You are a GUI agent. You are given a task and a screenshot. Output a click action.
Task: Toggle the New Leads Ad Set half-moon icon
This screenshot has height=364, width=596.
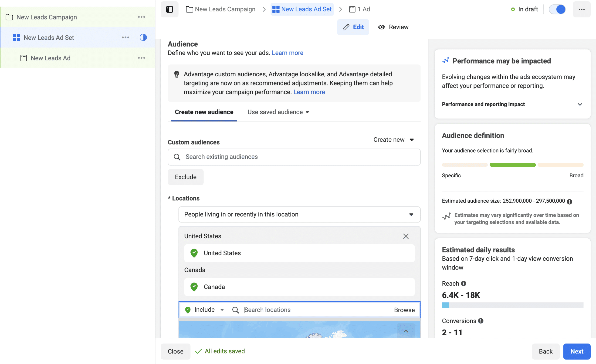click(x=143, y=37)
